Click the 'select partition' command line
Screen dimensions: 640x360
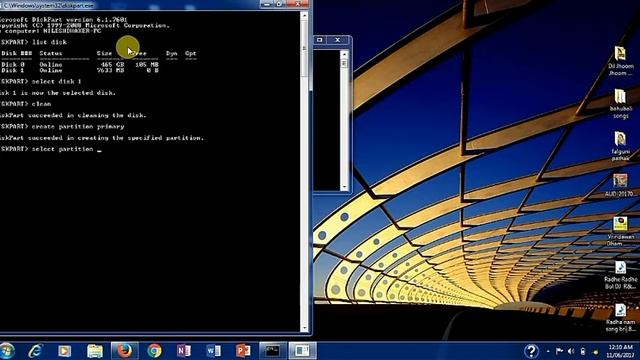51,149
